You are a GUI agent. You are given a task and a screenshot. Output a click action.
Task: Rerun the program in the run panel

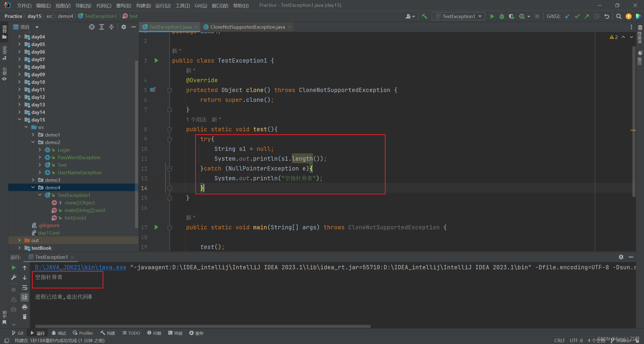[x=14, y=268]
